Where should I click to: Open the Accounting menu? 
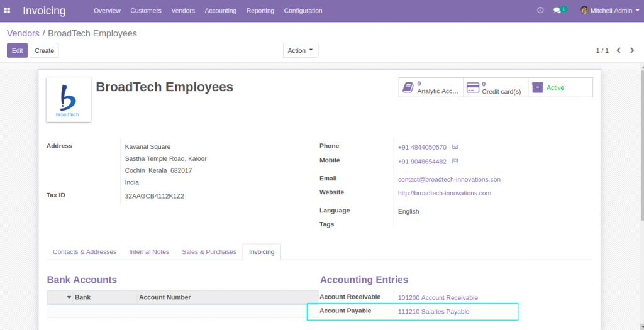[x=221, y=11]
